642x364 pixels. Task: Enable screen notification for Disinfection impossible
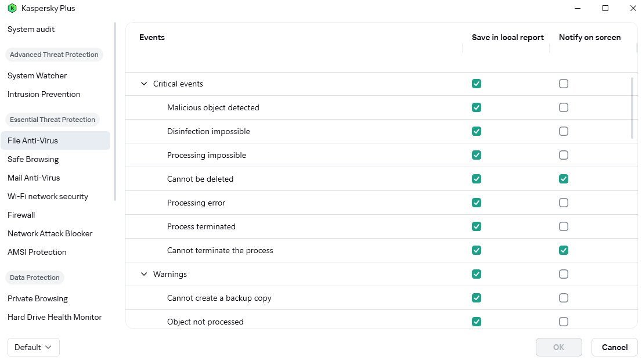click(564, 131)
